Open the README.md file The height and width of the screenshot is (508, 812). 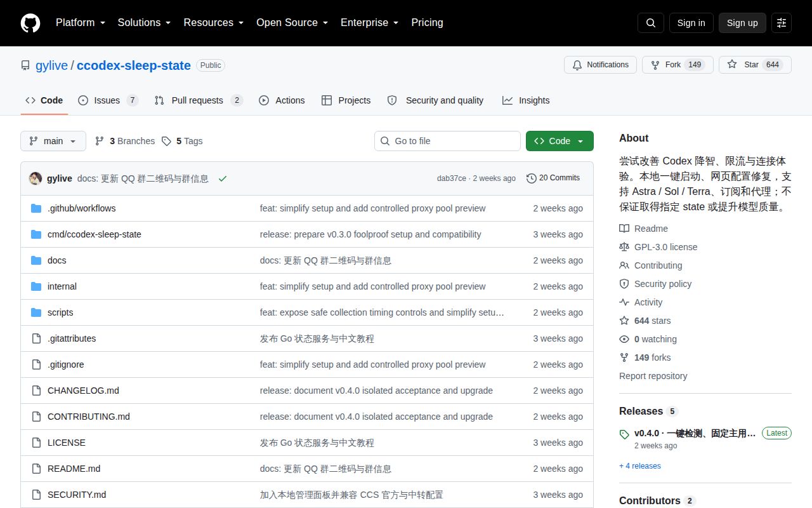pyautogui.click(x=74, y=469)
